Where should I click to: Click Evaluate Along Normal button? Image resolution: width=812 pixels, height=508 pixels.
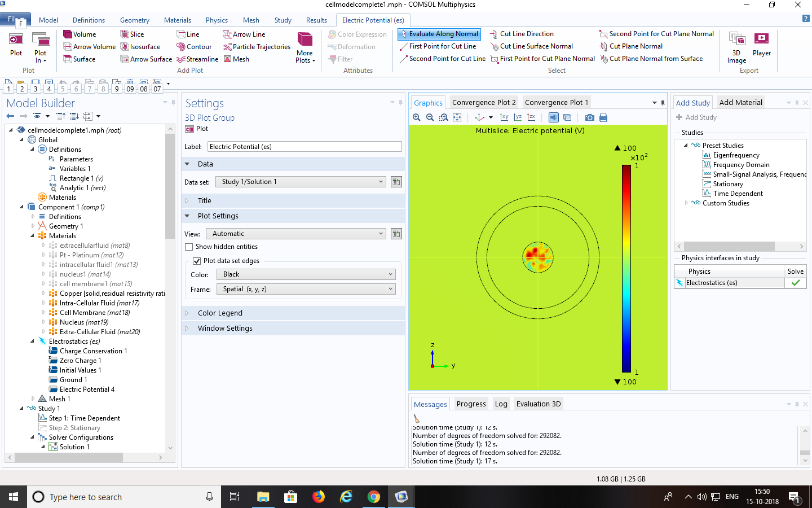pyautogui.click(x=439, y=34)
